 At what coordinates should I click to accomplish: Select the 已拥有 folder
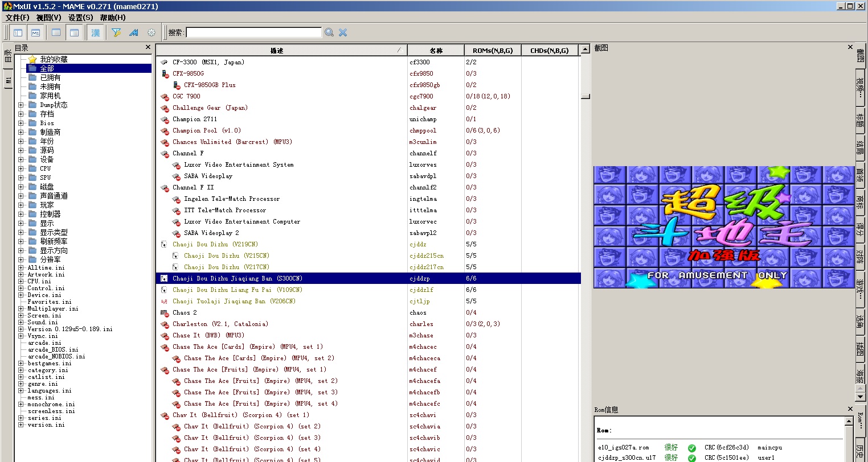(x=44, y=77)
